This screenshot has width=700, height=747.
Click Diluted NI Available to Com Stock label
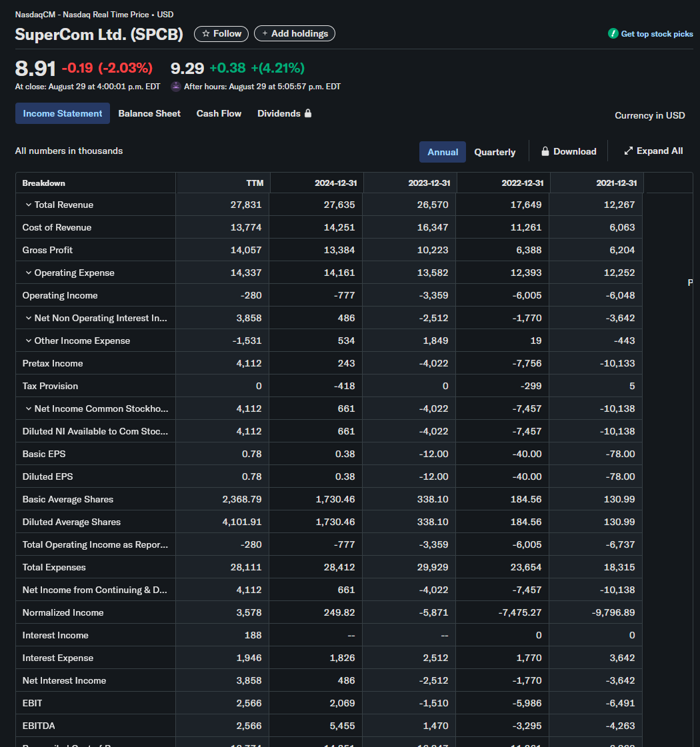[95, 431]
